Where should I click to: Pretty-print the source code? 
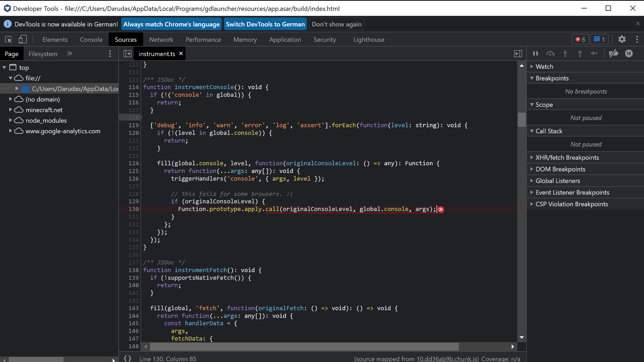point(127,359)
